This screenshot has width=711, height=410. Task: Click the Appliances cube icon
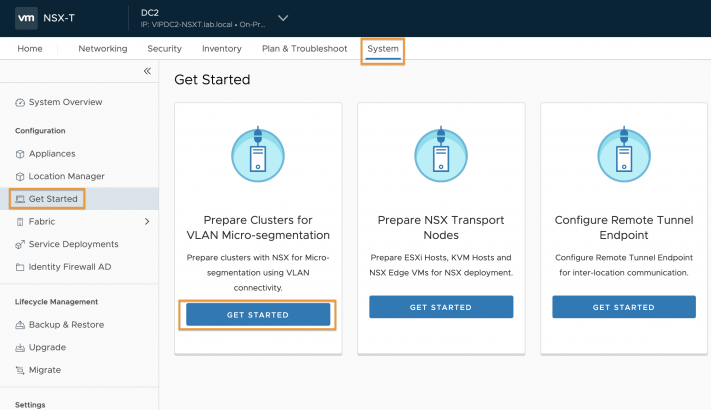pyautogui.click(x=20, y=154)
